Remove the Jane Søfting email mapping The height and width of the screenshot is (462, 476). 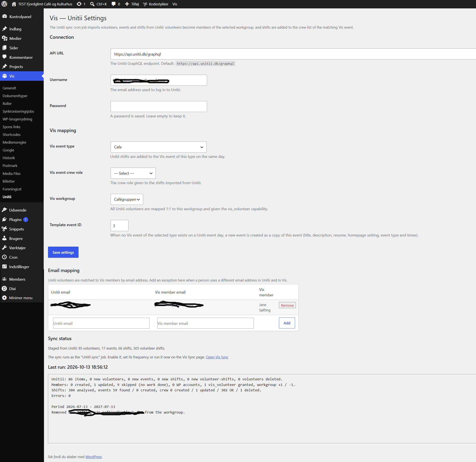[x=287, y=305]
